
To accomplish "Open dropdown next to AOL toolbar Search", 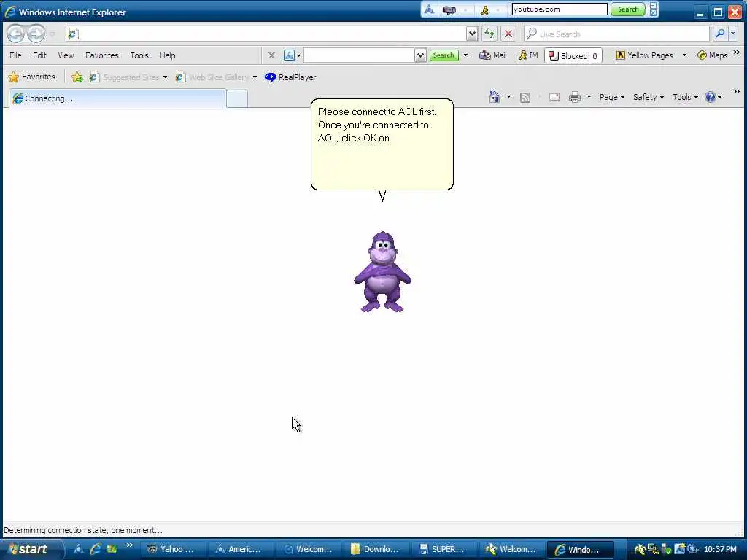I will 465,55.
